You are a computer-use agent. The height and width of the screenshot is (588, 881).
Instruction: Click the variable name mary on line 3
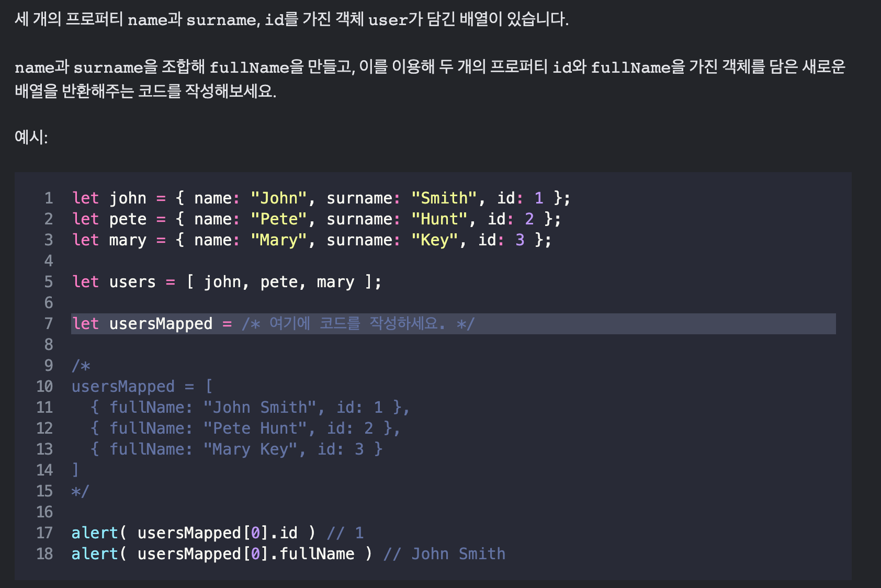click(x=127, y=240)
